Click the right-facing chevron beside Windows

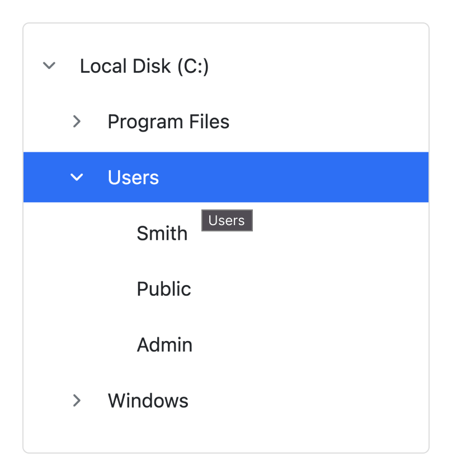tap(76, 400)
